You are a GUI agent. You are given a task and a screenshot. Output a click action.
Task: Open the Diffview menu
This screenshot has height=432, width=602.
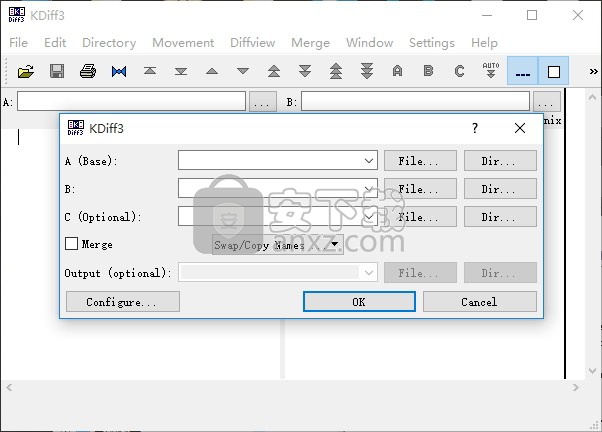pos(253,43)
